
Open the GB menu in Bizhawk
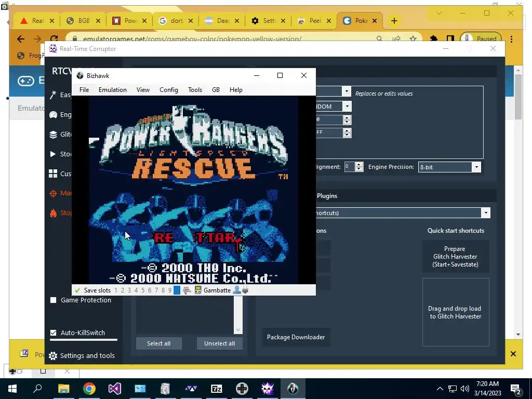click(x=216, y=90)
